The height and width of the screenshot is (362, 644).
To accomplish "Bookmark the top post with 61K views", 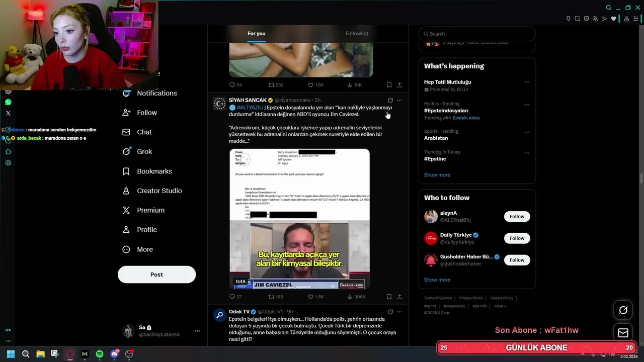I will [389, 85].
